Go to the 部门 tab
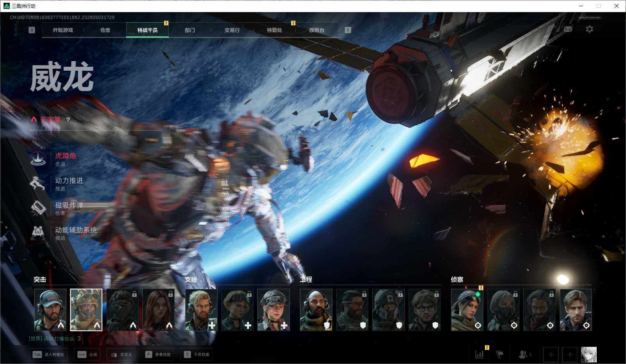The height and width of the screenshot is (364, 626). coord(190,30)
